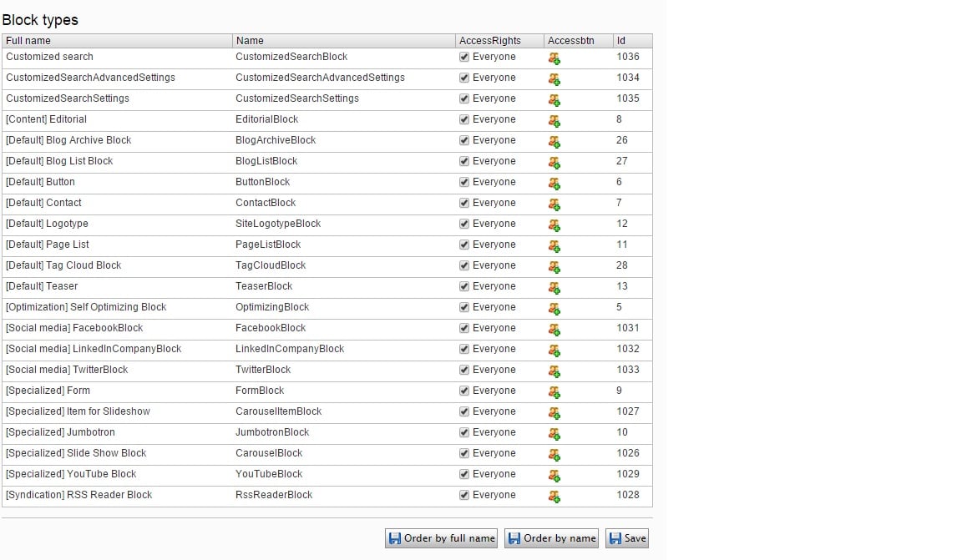Toggle Everyone checkbox for FormBlock
The image size is (962, 560).
463,391
